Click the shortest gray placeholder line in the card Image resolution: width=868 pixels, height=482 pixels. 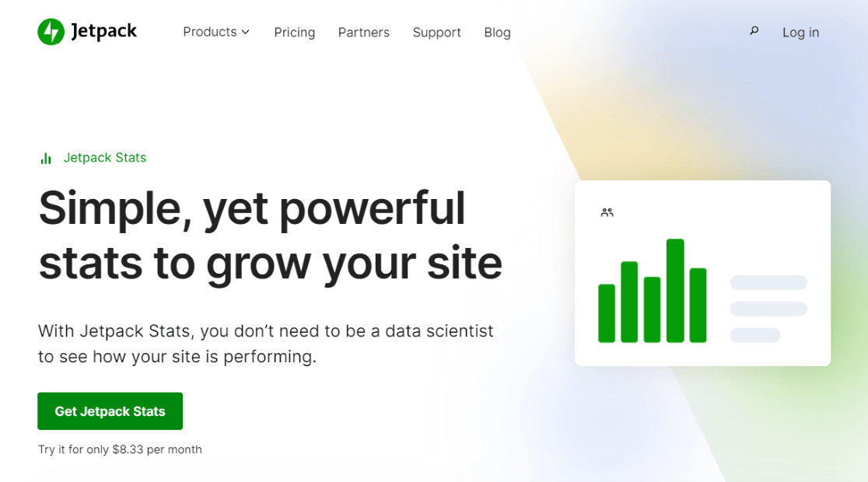[x=754, y=335]
